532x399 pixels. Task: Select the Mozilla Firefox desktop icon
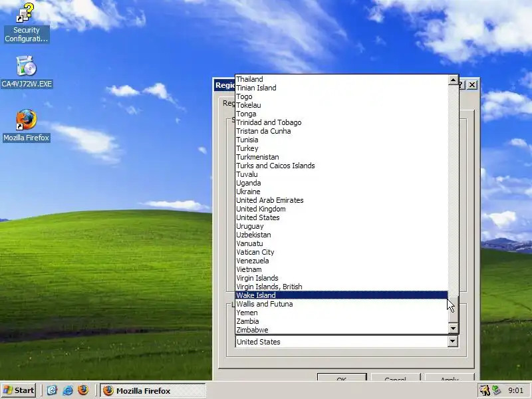[x=27, y=126]
